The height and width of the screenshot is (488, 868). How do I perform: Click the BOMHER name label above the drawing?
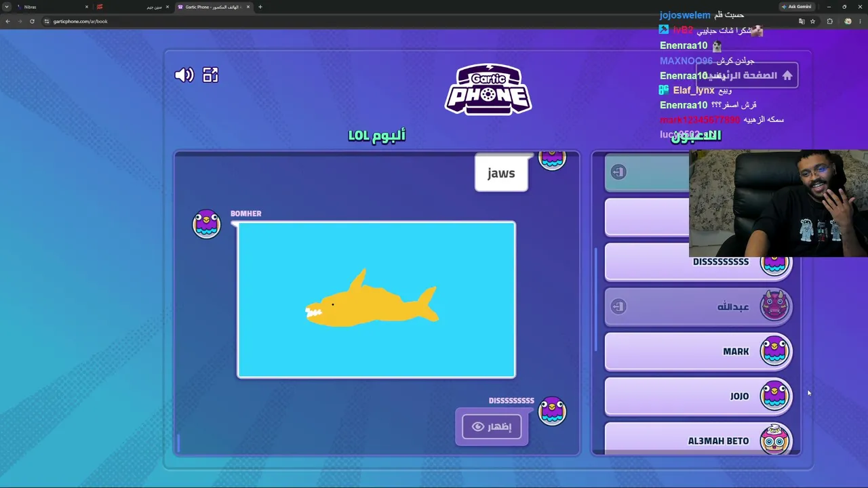tap(245, 213)
